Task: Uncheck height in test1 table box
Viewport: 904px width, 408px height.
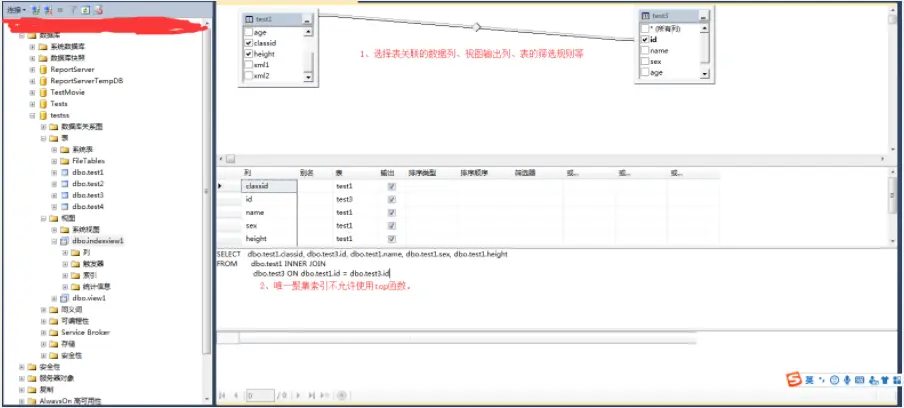Action: (248, 54)
